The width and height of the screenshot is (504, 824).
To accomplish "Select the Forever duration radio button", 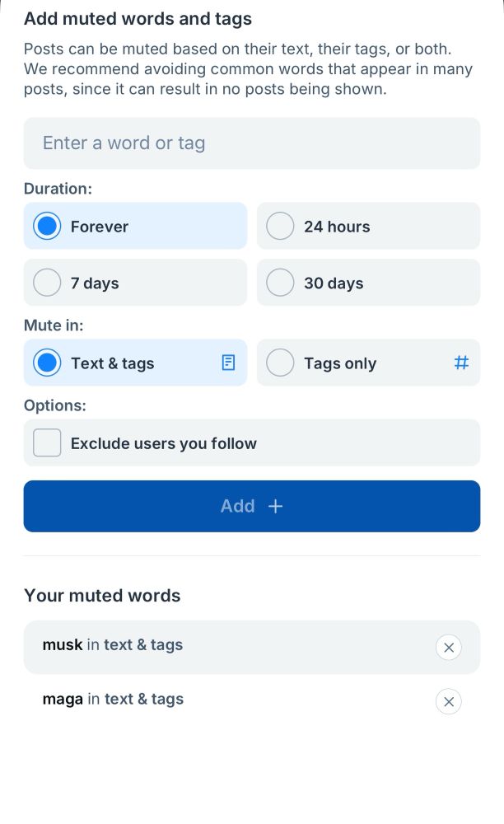I will coord(47,226).
